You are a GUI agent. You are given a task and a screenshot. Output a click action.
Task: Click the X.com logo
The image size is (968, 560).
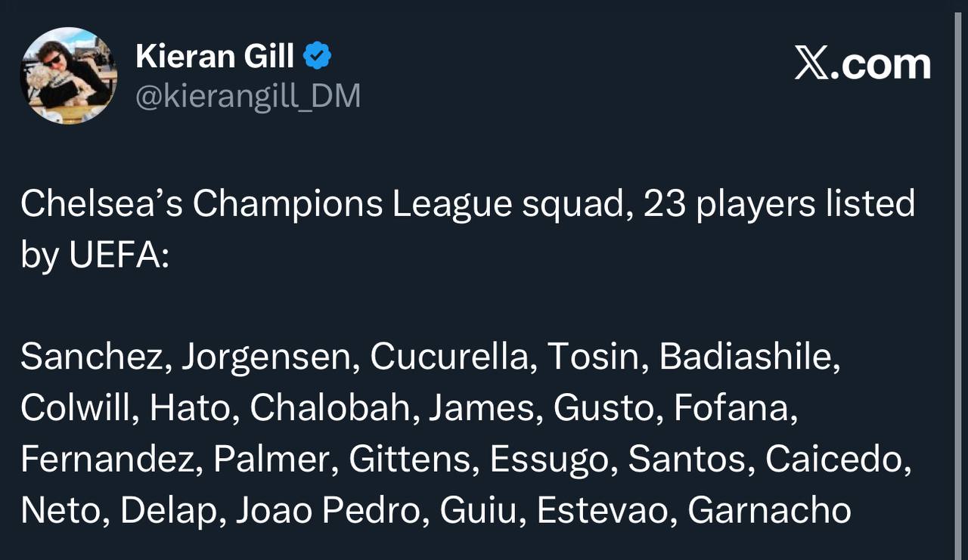[862, 65]
